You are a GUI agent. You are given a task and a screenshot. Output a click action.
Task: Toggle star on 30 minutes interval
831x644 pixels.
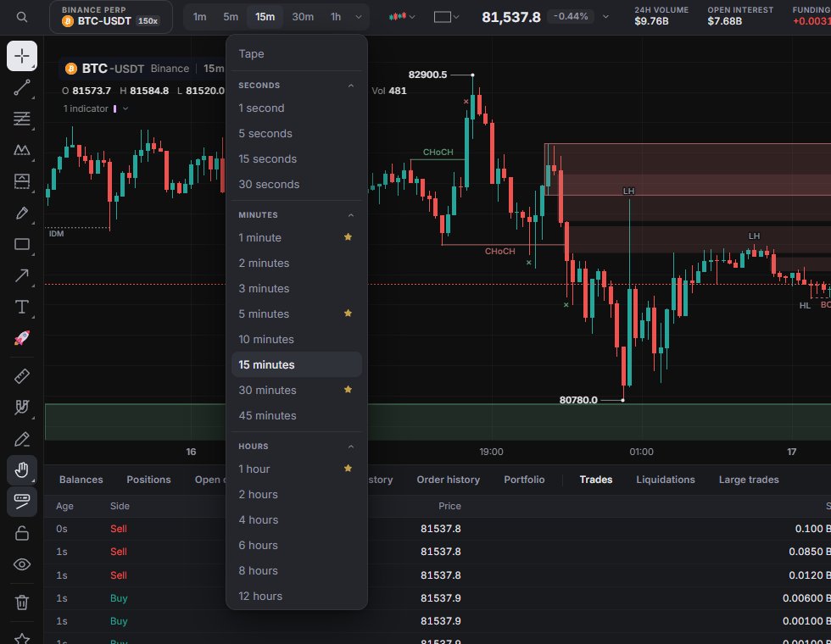click(x=349, y=390)
